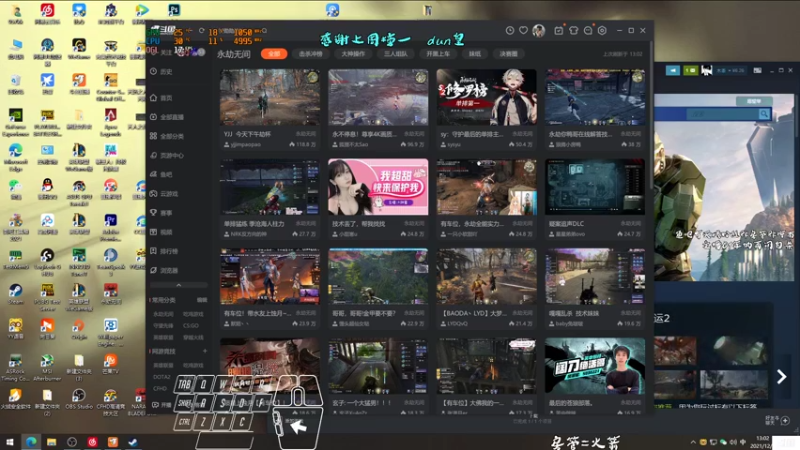Click the blue announcement button in the Steam header
Screen dimensions: 800x450
(x=672, y=70)
